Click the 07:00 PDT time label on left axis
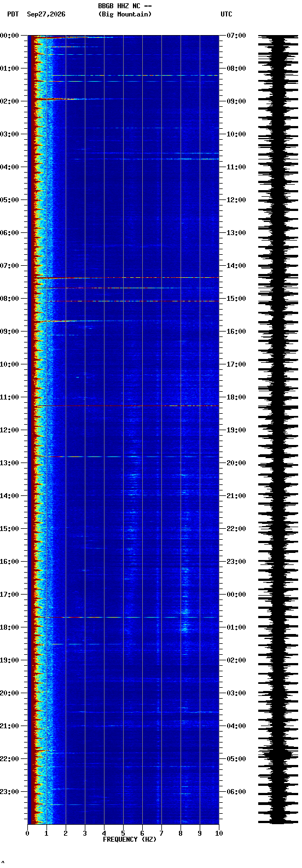The width and height of the screenshot is (302, 868). [x=10, y=266]
